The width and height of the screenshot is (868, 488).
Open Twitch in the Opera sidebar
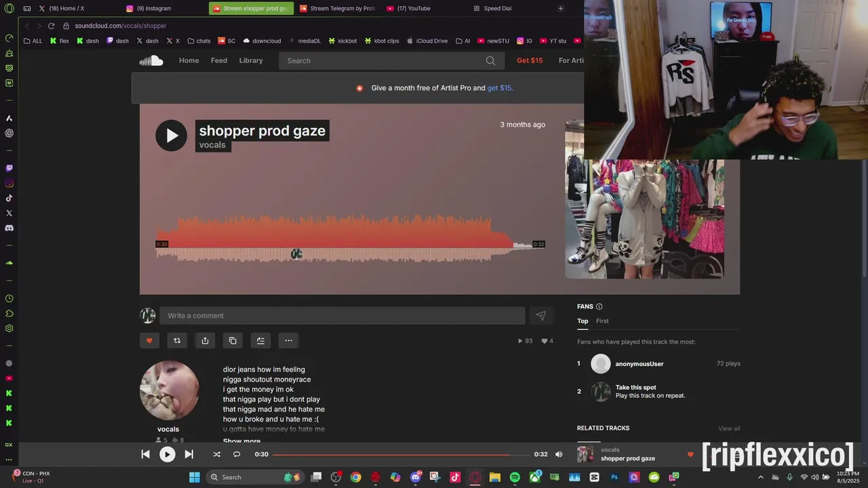(9, 168)
